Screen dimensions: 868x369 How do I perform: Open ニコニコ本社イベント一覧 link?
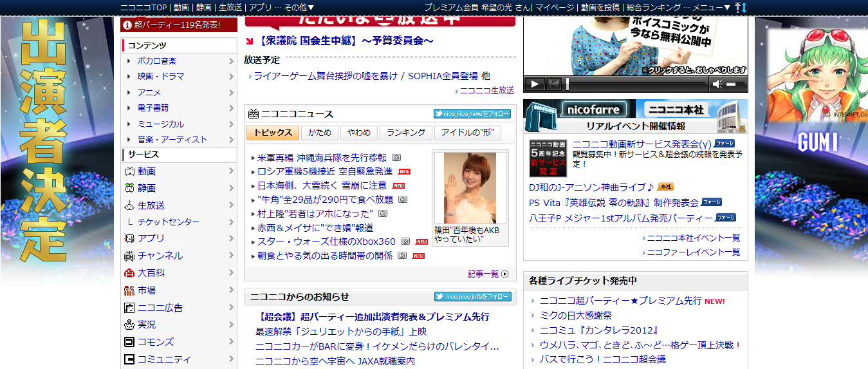coord(694,238)
